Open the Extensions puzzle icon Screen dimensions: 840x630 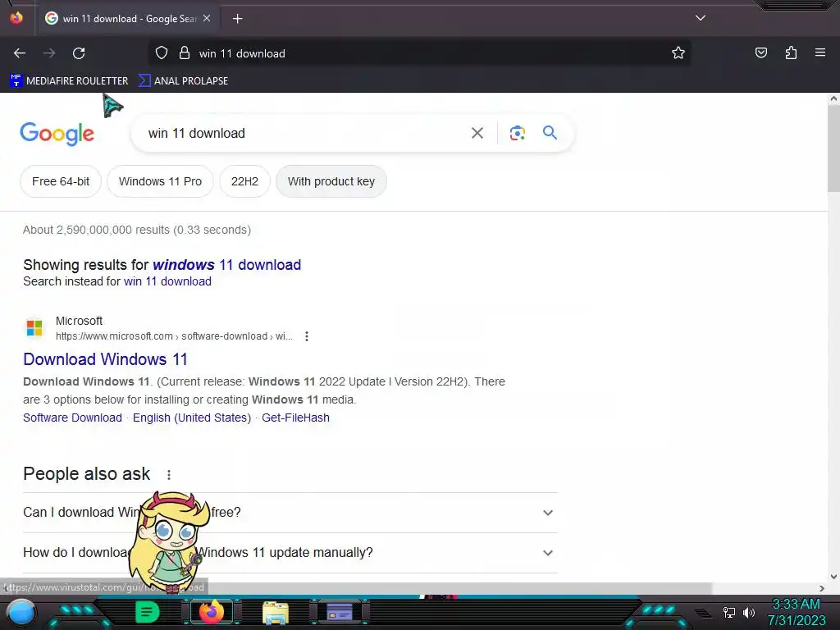click(x=791, y=52)
